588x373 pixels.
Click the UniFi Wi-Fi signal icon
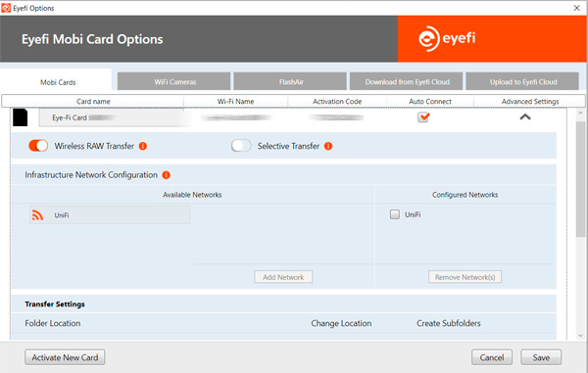tap(37, 215)
